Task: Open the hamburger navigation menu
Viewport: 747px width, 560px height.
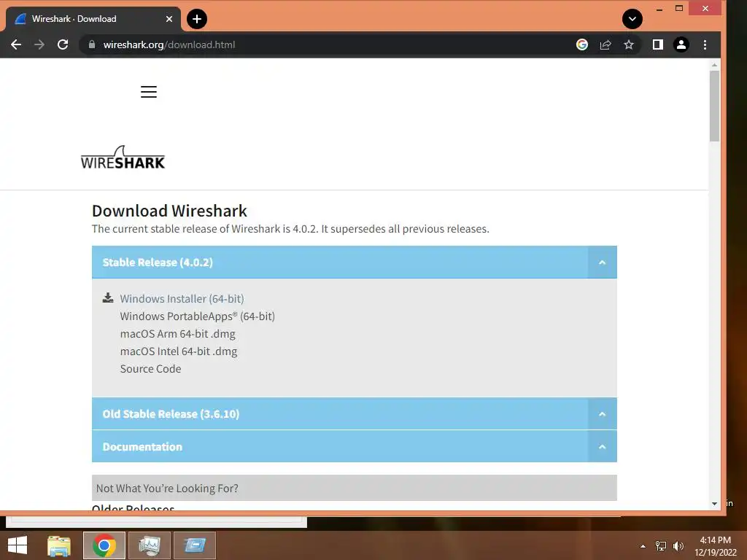Action: click(x=149, y=91)
